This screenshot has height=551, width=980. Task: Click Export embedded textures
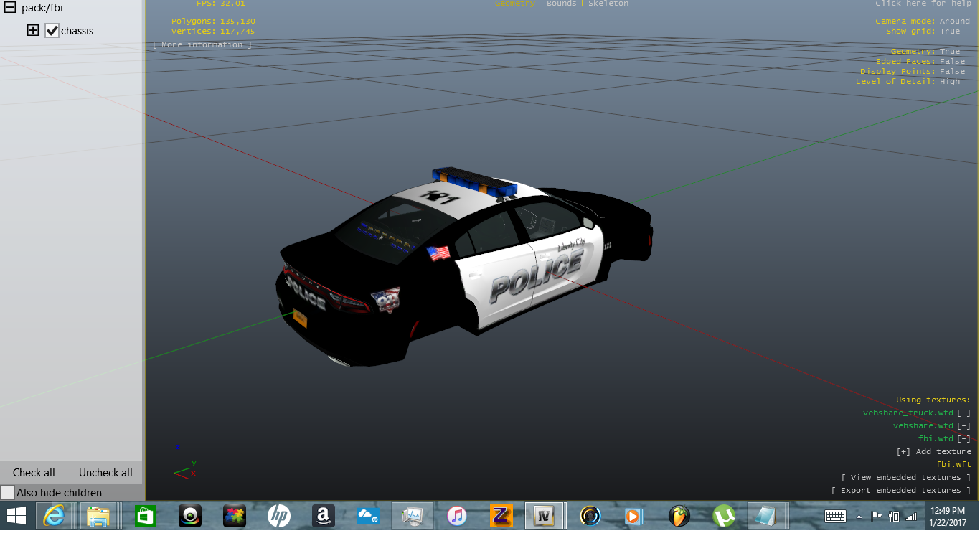click(x=900, y=491)
